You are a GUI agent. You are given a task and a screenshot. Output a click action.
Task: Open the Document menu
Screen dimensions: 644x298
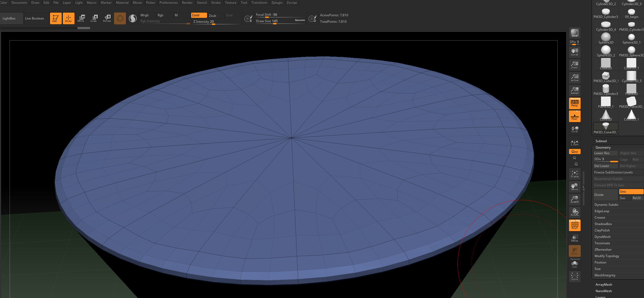pos(19,3)
